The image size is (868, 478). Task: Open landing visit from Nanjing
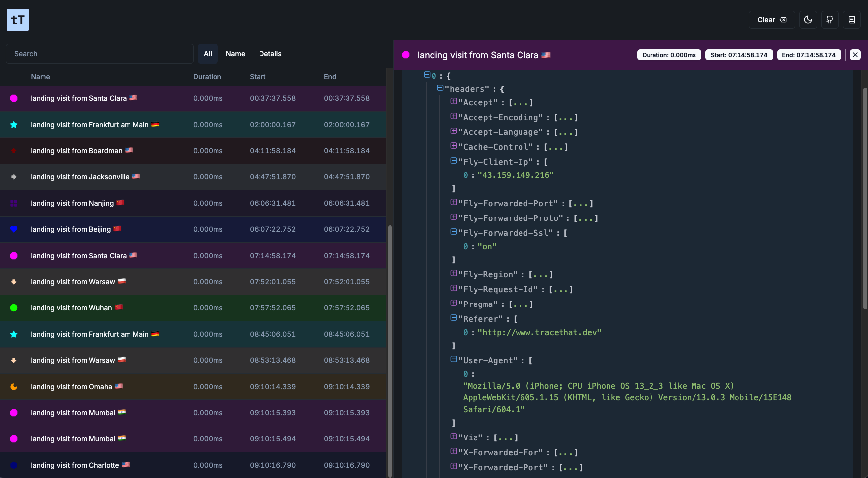[x=193, y=203]
